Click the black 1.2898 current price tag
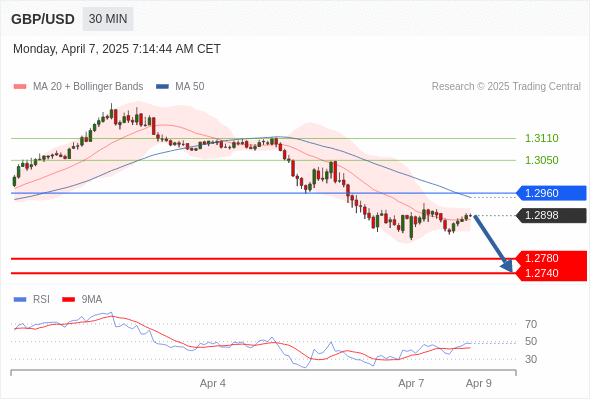 pos(551,215)
